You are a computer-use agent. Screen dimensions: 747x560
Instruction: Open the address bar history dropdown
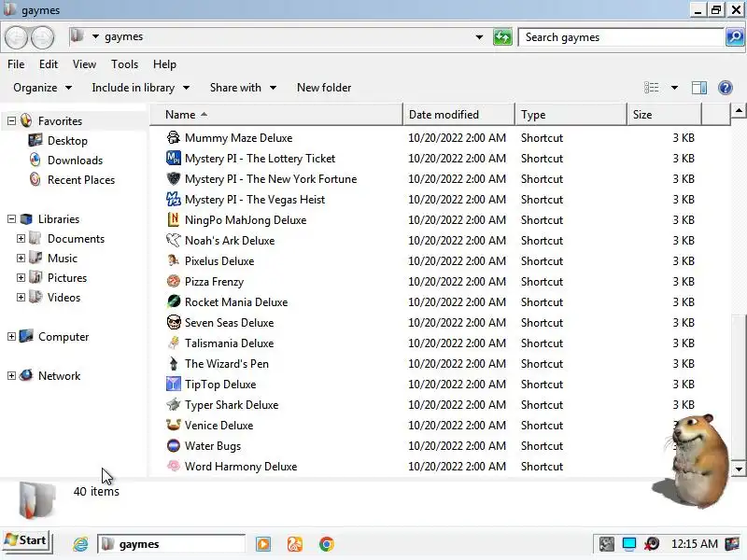click(x=479, y=37)
